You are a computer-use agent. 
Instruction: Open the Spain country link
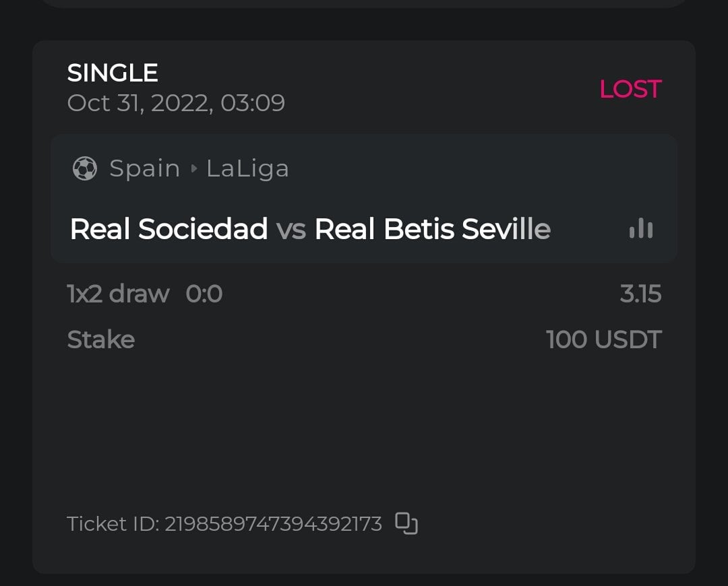pos(145,168)
